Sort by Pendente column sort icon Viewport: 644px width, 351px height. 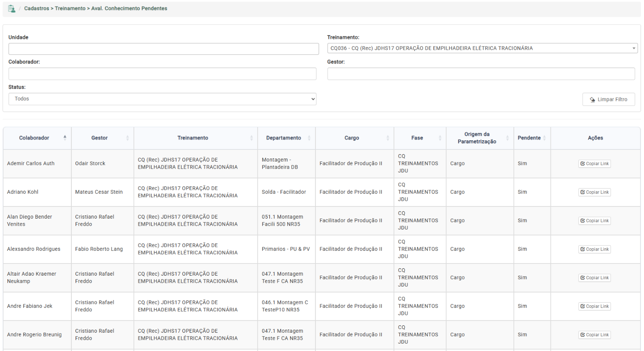pos(544,138)
